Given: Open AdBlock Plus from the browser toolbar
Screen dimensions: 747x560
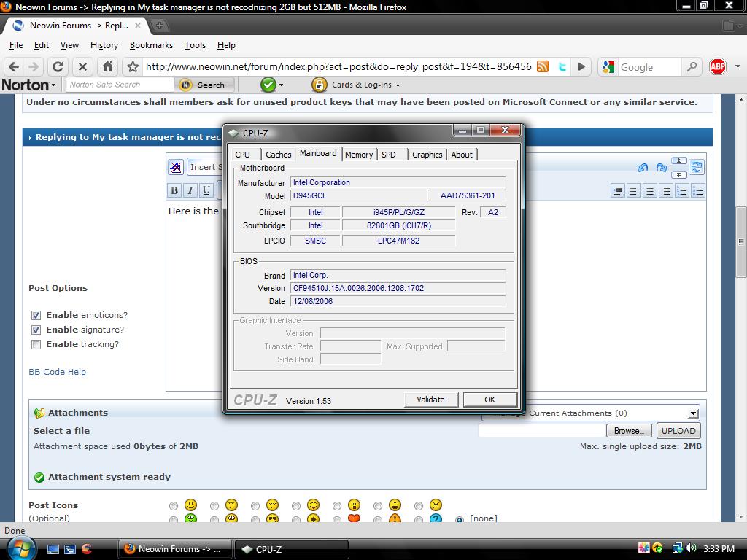Looking at the screenshot, I should tap(717, 66).
